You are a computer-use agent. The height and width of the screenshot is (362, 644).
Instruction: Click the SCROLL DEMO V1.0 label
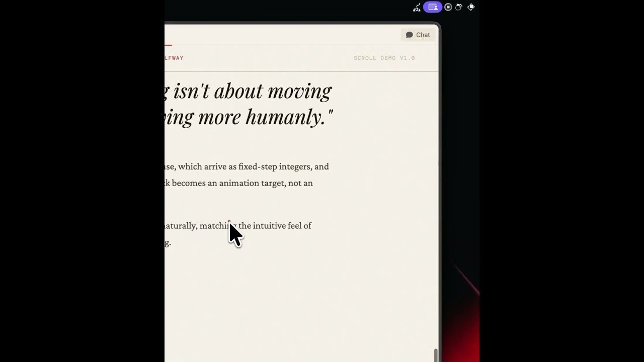(x=384, y=58)
